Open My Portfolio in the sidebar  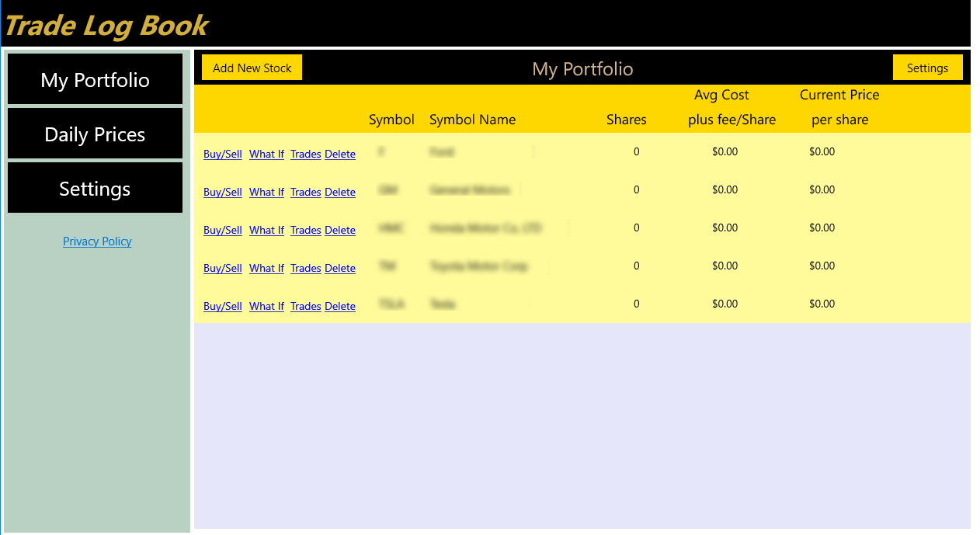click(95, 79)
